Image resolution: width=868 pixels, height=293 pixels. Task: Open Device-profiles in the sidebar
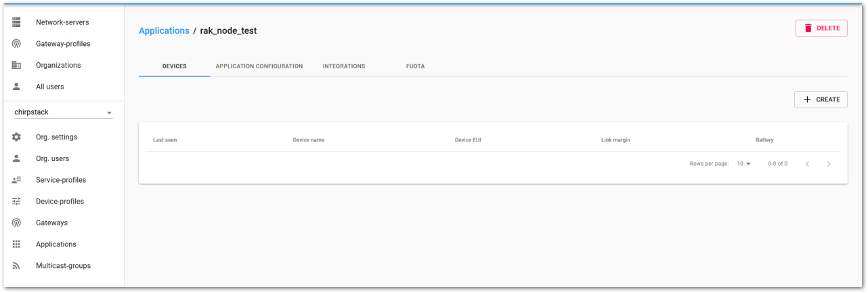click(64, 202)
